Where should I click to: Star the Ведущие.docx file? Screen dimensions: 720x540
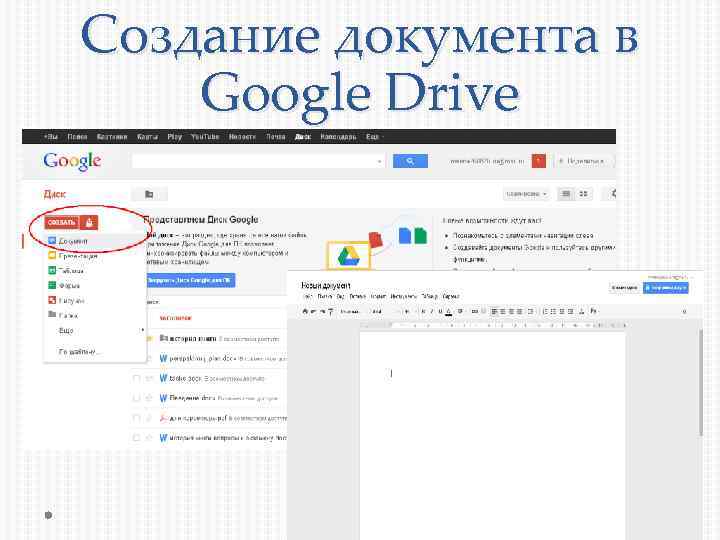point(149,399)
